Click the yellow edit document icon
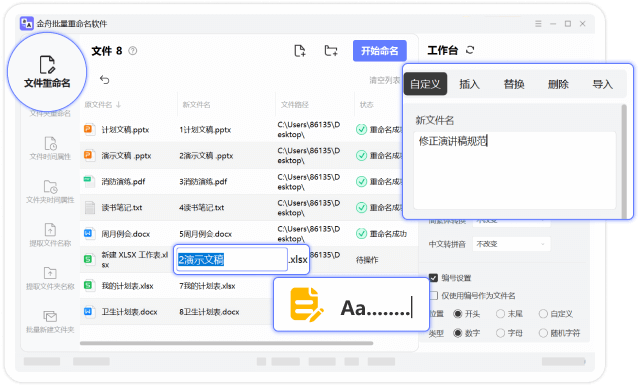The height and width of the screenshot is (386, 639). (306, 304)
